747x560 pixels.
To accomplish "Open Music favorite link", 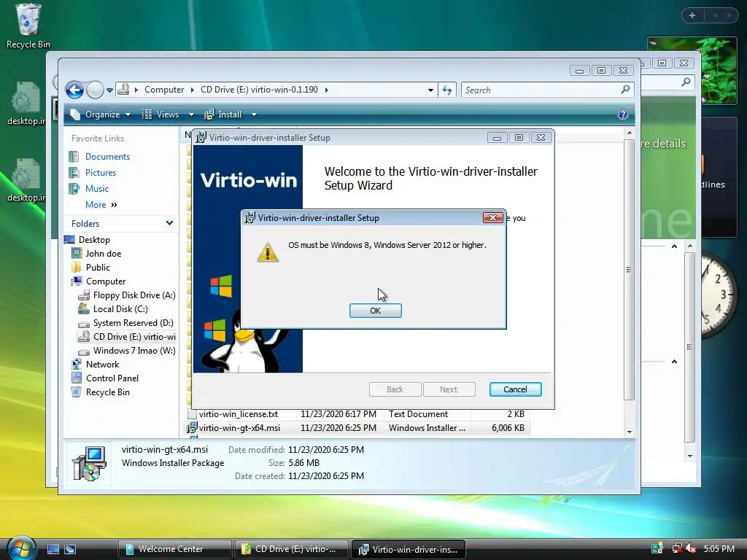I will click(97, 189).
